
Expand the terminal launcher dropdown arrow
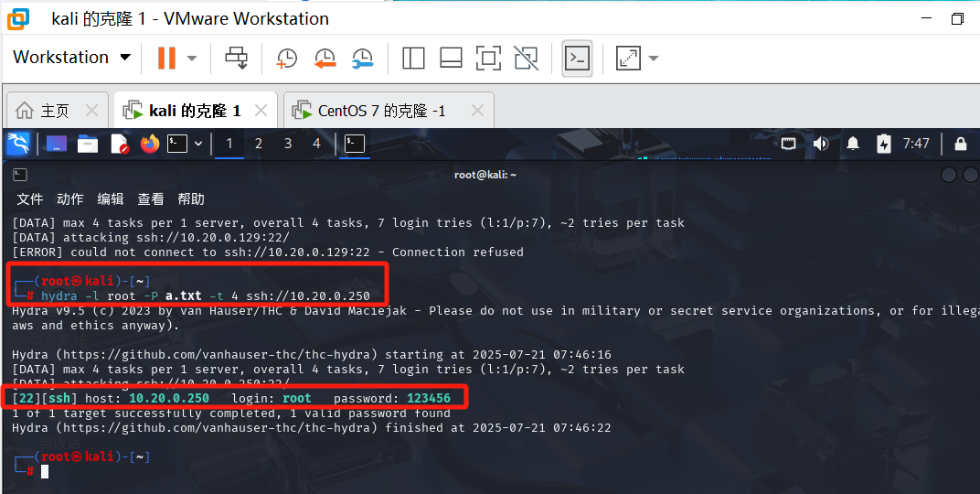point(198,144)
